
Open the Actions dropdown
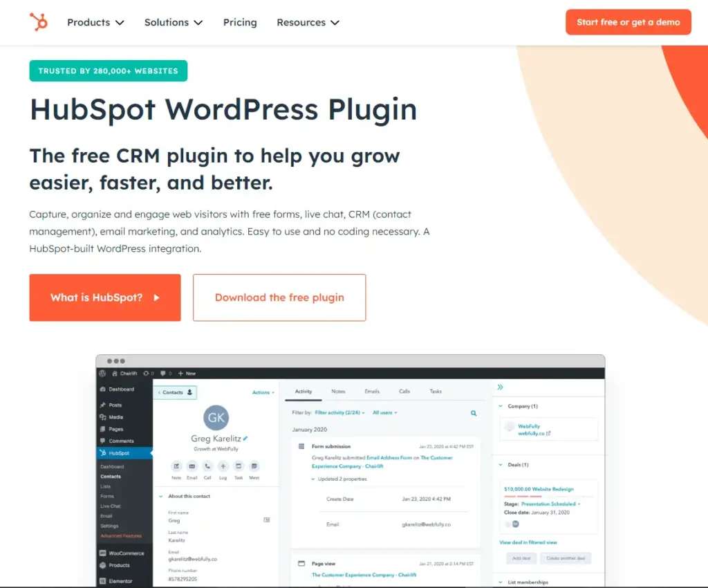pos(263,392)
